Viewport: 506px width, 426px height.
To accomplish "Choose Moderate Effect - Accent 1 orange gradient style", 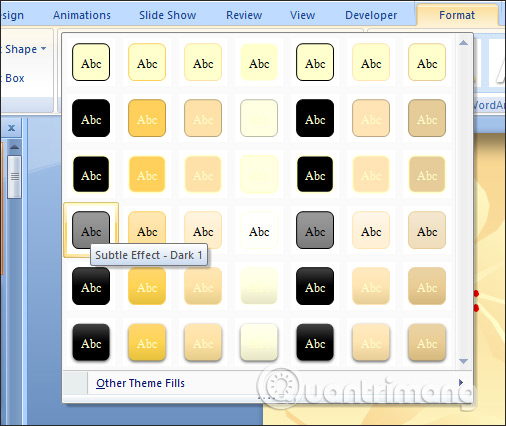I will click(x=147, y=286).
